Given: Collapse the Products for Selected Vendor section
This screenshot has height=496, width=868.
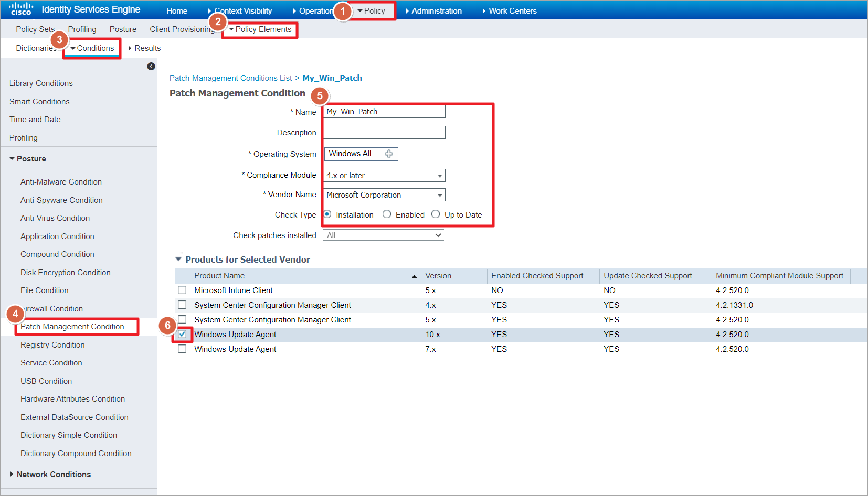Looking at the screenshot, I should coord(178,260).
